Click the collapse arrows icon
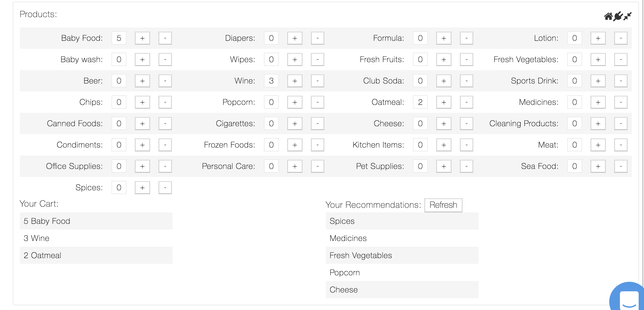This screenshot has height=310, width=644. coord(628,16)
